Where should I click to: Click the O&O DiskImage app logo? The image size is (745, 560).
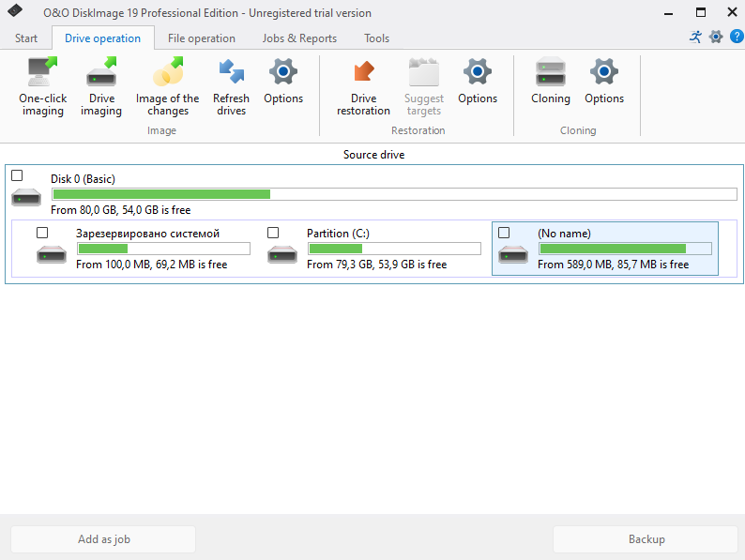click(15, 10)
